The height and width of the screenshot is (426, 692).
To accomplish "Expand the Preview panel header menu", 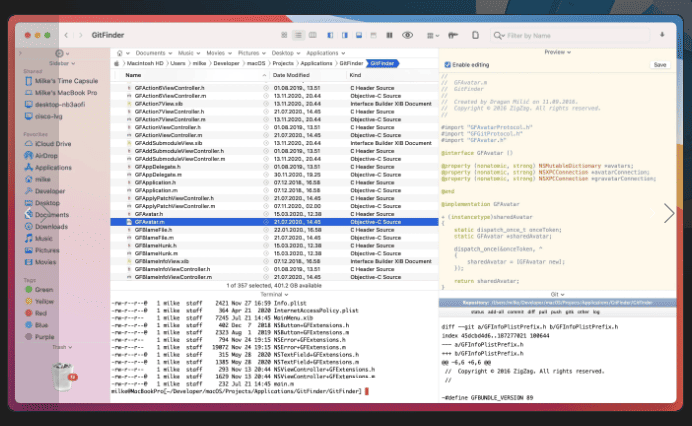I will 557,52.
